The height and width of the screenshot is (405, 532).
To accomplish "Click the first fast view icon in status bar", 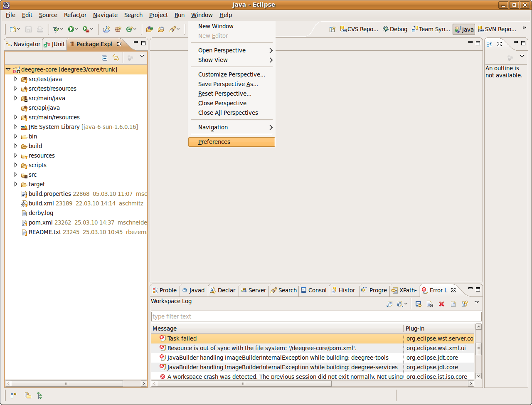I will pos(13,395).
